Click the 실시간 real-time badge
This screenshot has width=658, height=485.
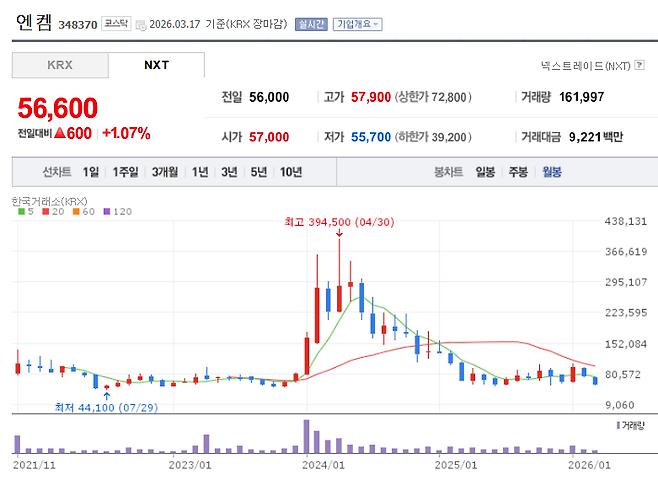311,23
